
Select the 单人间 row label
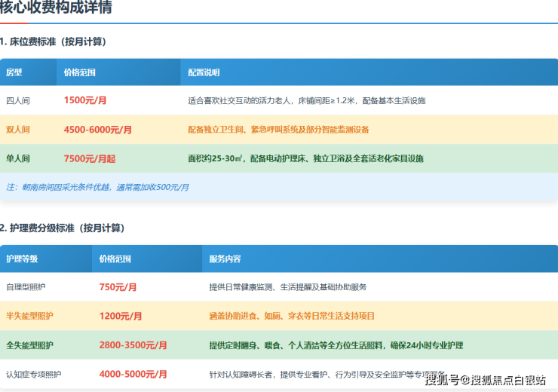[x=17, y=159]
